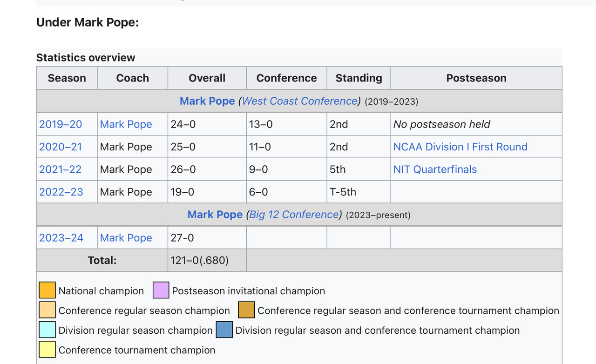596x364 pixels.
Task: Click Mark Pope link in 2019–20 row
Action: point(126,124)
